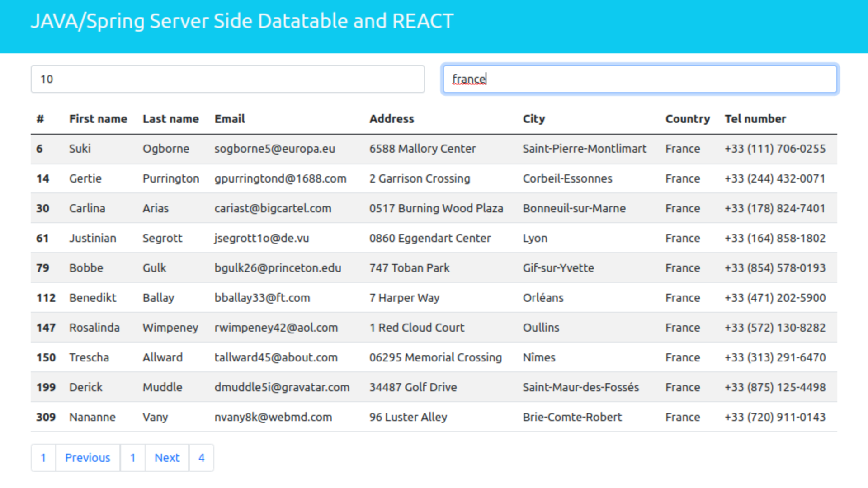Click the email sogborne5@europa.eu
The image size is (868, 488).
coord(274,149)
